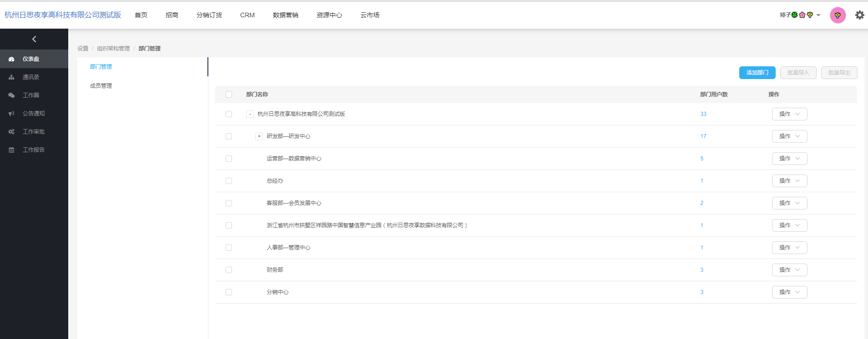Viewport: 868px width, 339px height.
Task: Click the settings gear icon
Action: [859, 15]
